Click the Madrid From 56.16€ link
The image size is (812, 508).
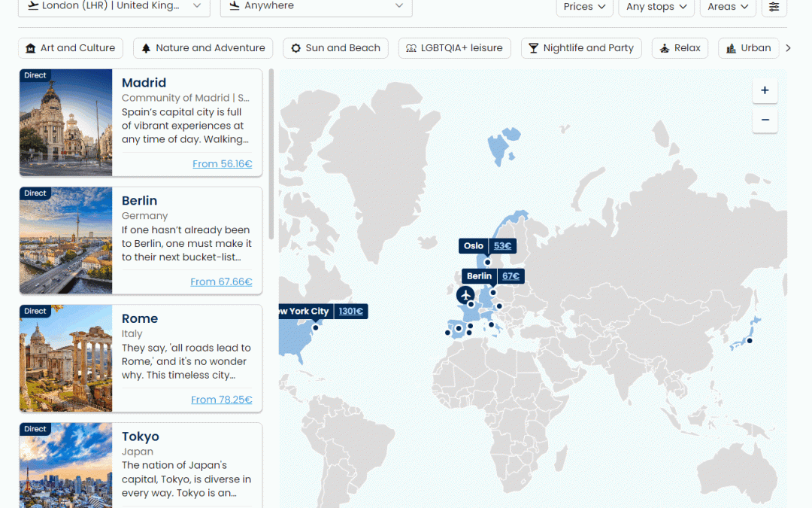[222, 164]
